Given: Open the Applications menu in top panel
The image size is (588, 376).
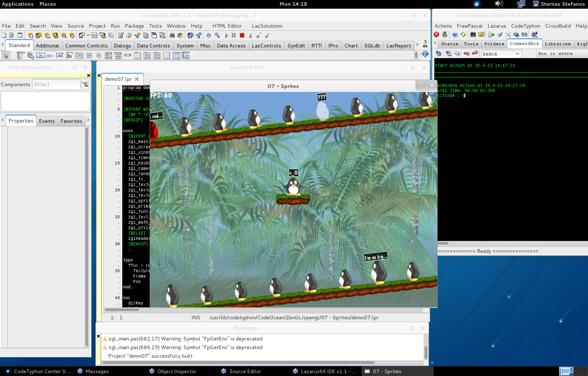Looking at the screenshot, I should tap(18, 4).
